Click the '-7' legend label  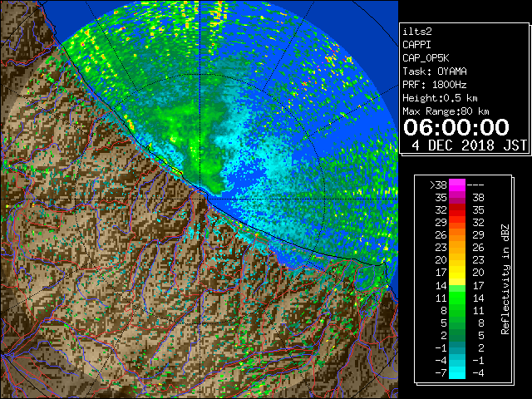click(441, 372)
